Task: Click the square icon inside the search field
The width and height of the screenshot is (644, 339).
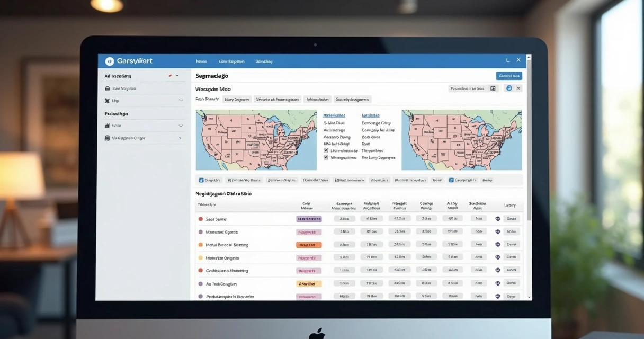Action: 493,88
